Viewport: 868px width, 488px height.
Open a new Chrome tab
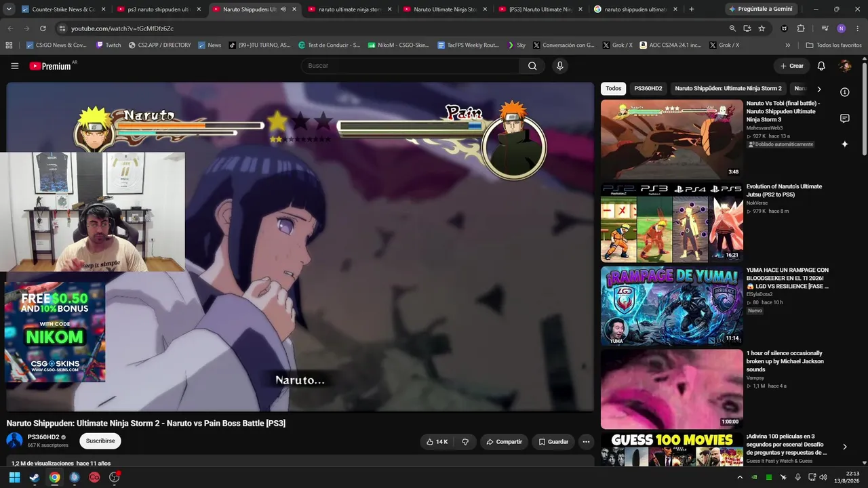point(691,9)
